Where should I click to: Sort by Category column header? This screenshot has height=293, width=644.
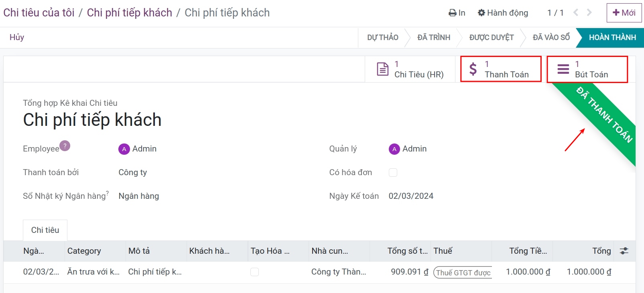[x=84, y=251]
